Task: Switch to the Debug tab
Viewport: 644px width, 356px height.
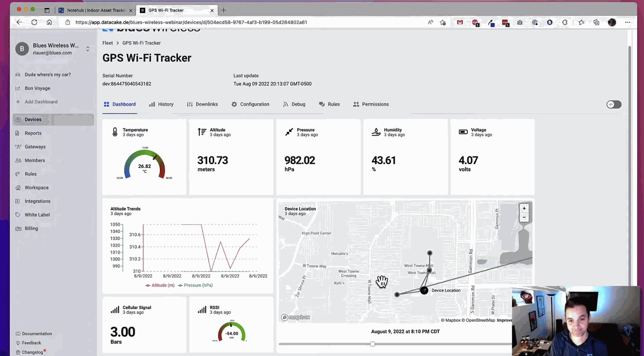Action: point(294,104)
